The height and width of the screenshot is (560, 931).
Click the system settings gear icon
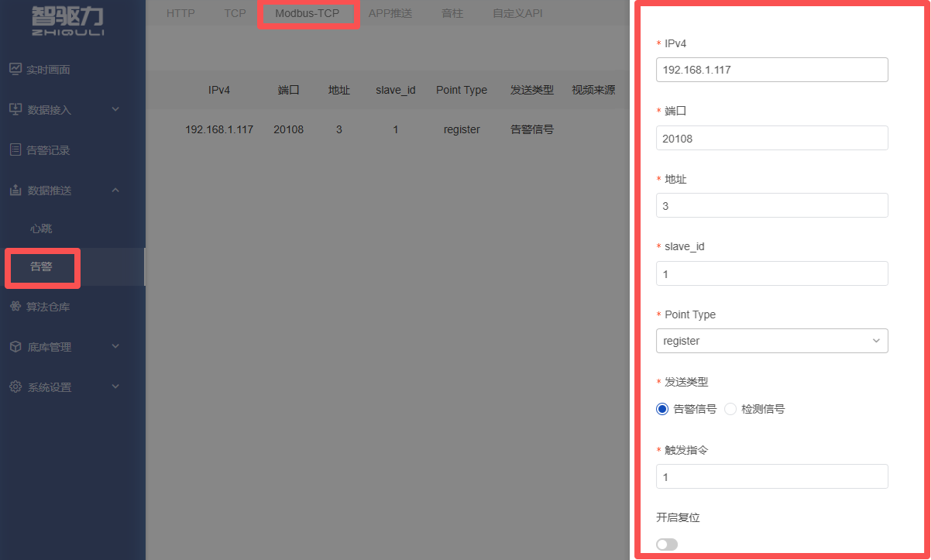pos(15,387)
